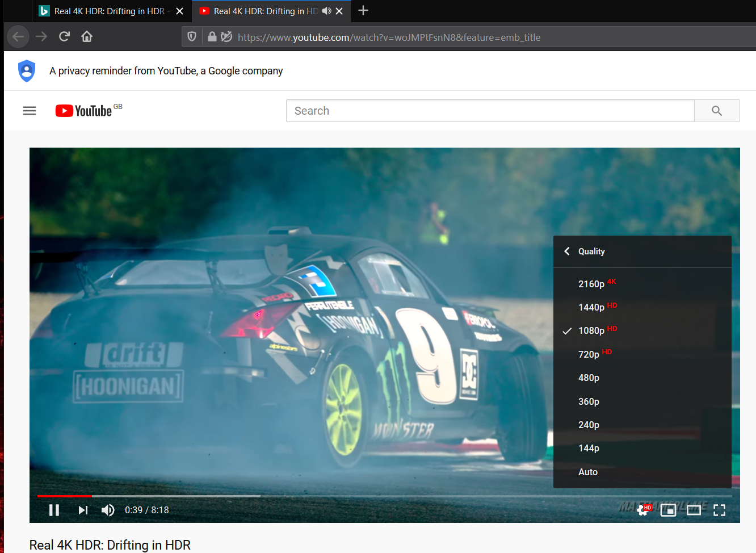
Task: Go back from the Quality menu
Action: pos(568,251)
